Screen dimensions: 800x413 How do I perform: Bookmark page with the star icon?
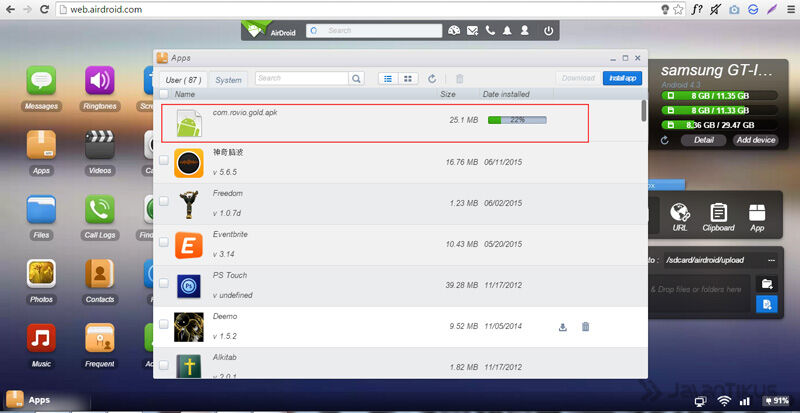(x=678, y=9)
